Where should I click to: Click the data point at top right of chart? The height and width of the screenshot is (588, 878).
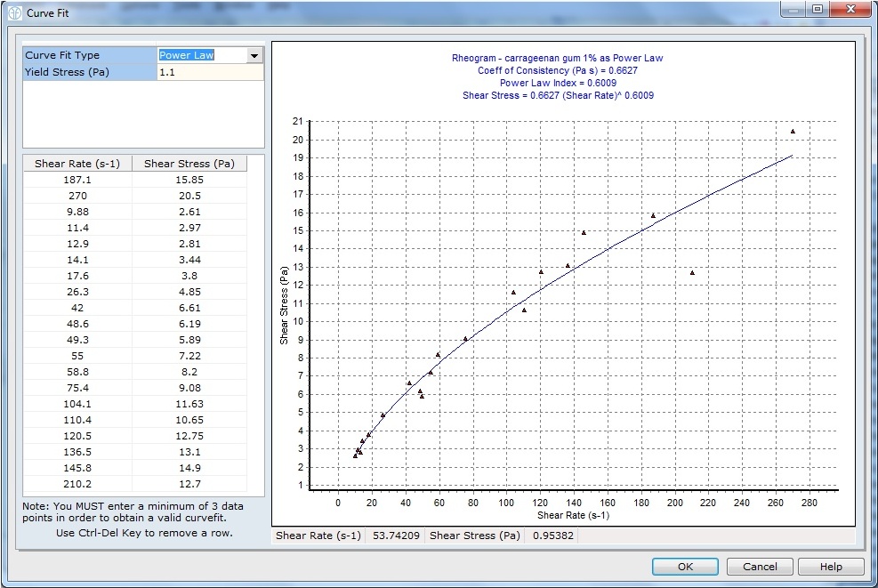coord(793,132)
